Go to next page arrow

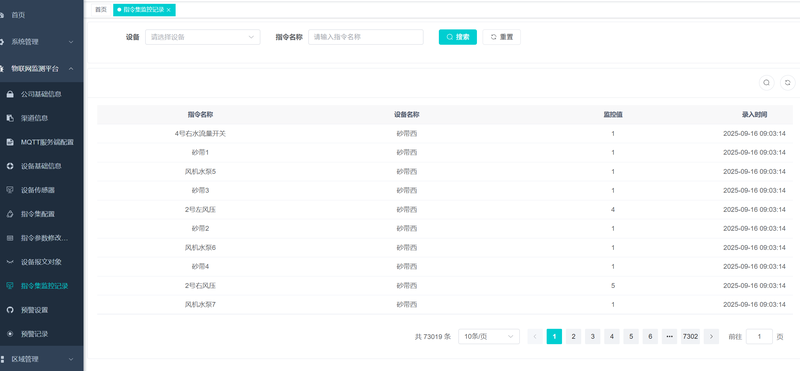click(711, 336)
